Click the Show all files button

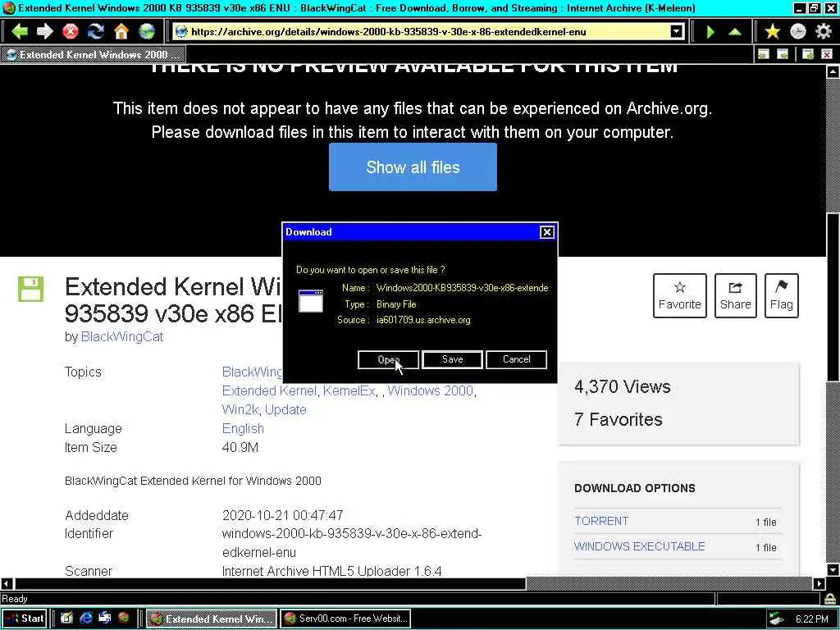(413, 167)
